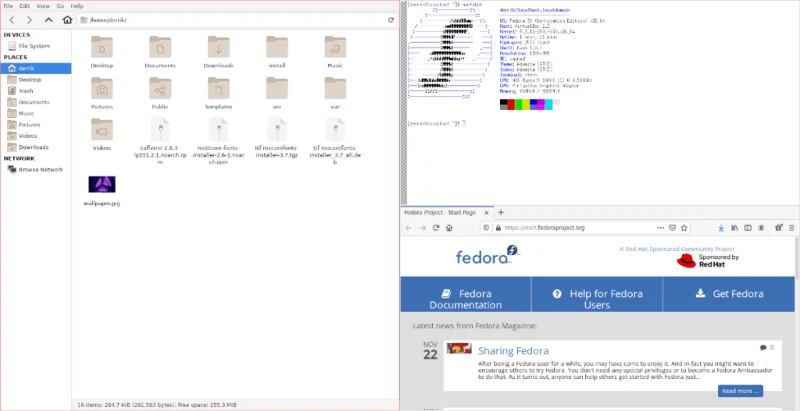Close the Fedora Project browser tab
Screen dimensions: 800x411
tap(487, 213)
